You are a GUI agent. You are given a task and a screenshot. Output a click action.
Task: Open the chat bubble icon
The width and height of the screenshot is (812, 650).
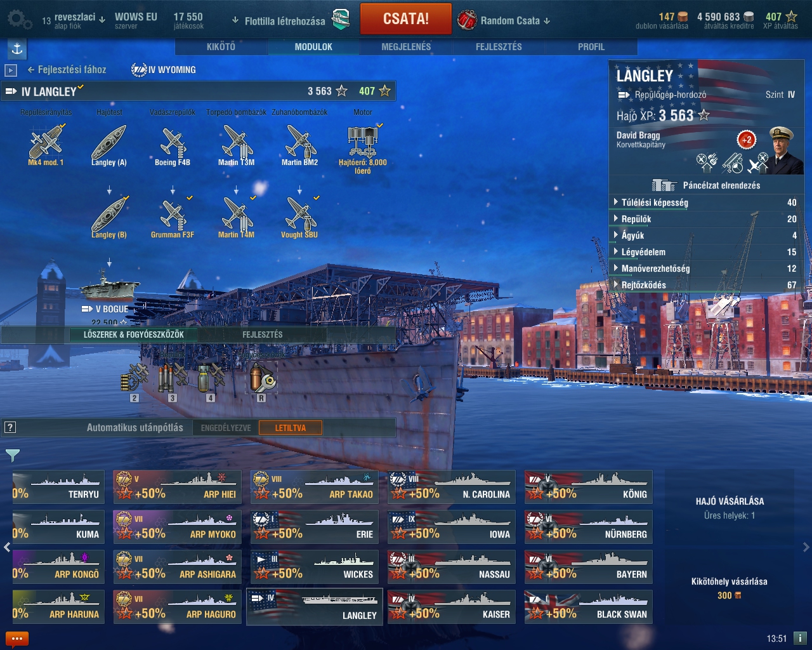pos(16,639)
